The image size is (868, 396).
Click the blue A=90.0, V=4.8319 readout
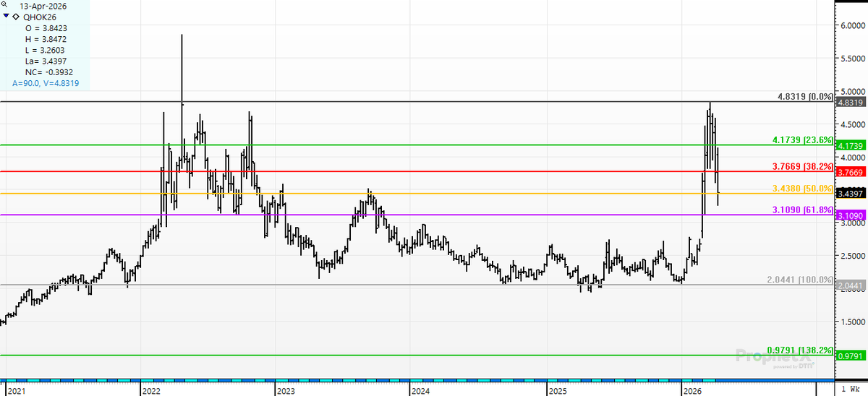pyautogui.click(x=46, y=84)
